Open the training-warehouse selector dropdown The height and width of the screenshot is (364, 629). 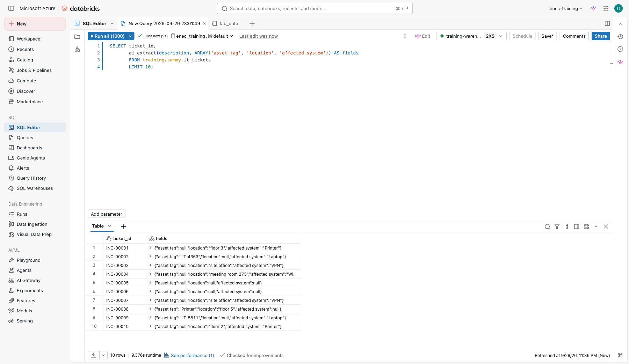[x=471, y=36]
